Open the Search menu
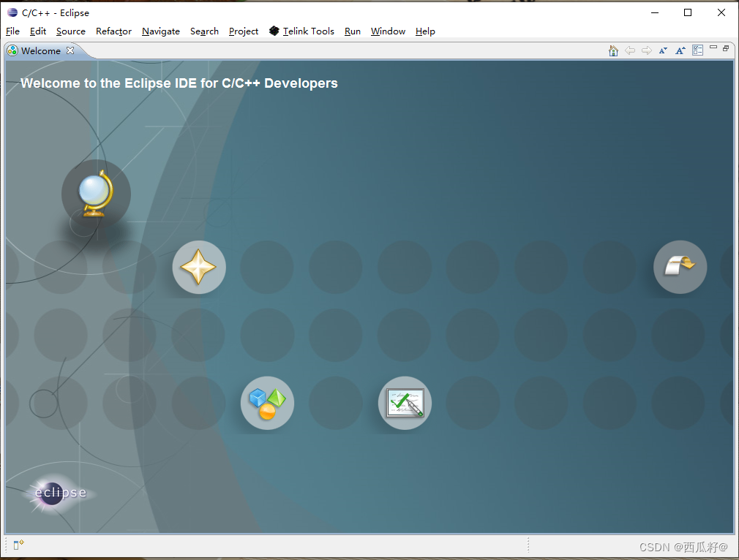The image size is (739, 560). [x=204, y=31]
